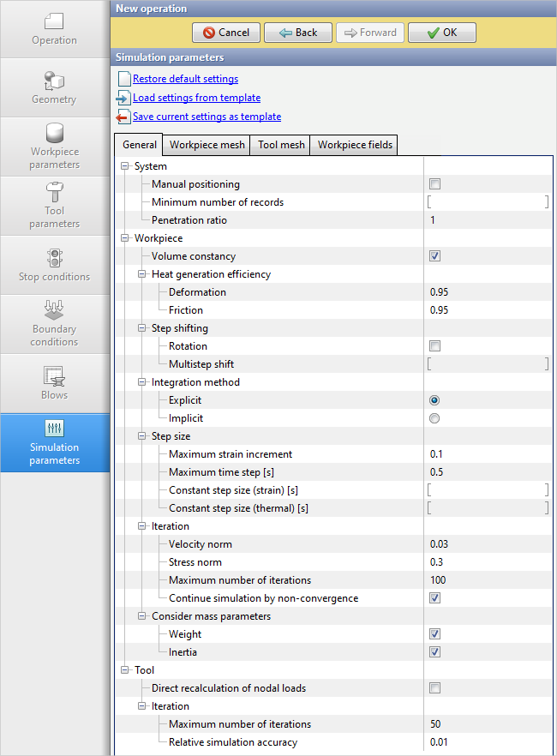The width and height of the screenshot is (557, 756).
Task: Open the Workpiece fields tab
Action: point(355,145)
